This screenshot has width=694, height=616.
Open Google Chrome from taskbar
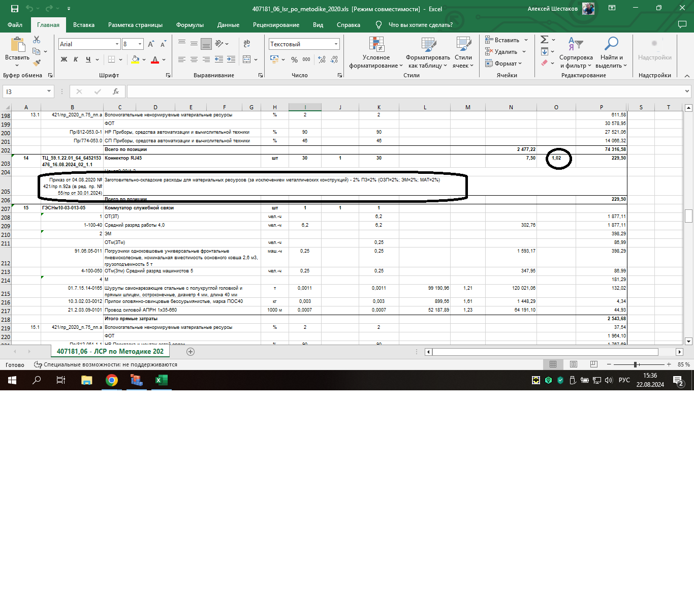(112, 380)
